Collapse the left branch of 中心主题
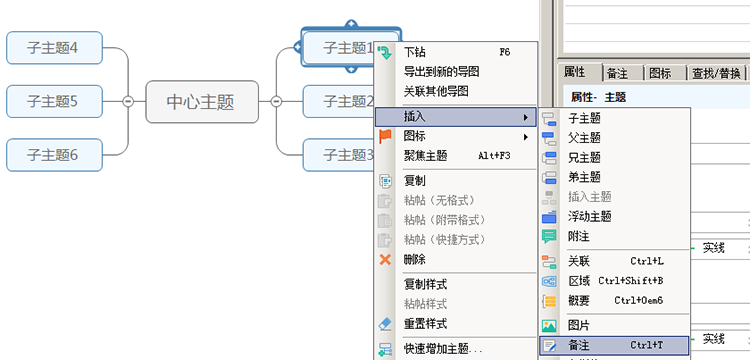Screen dimensions: 750x360 (128, 101)
